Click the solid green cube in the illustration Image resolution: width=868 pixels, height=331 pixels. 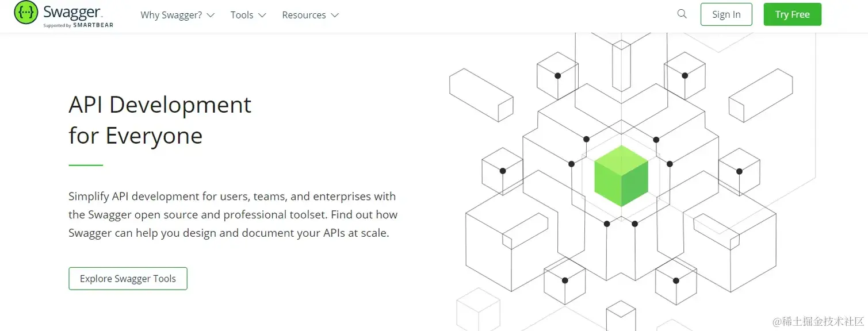pos(621,176)
